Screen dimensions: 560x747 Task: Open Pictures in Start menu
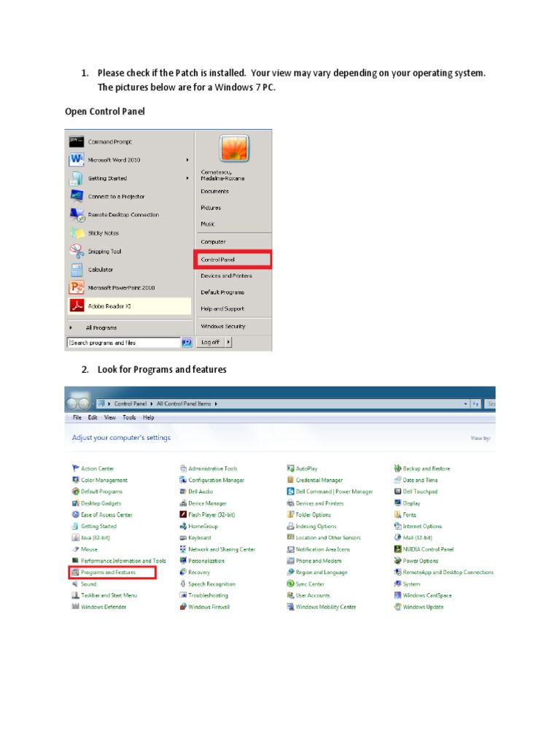(211, 208)
